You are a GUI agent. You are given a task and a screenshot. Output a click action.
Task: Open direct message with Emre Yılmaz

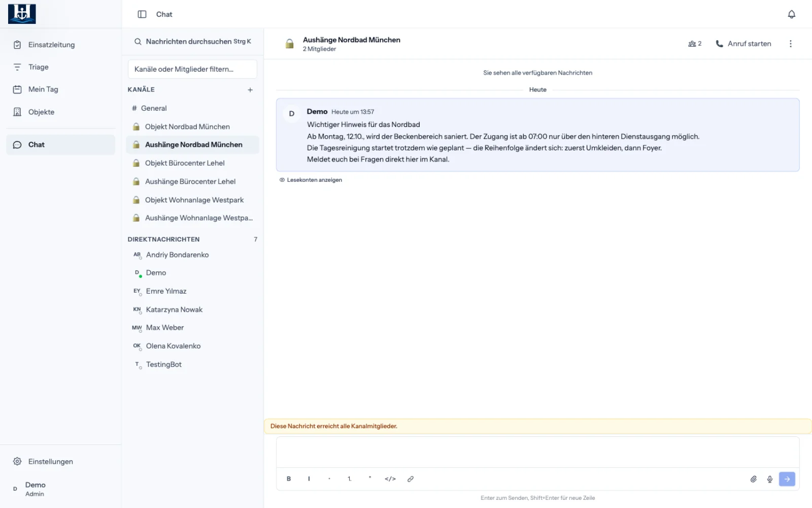point(193,291)
